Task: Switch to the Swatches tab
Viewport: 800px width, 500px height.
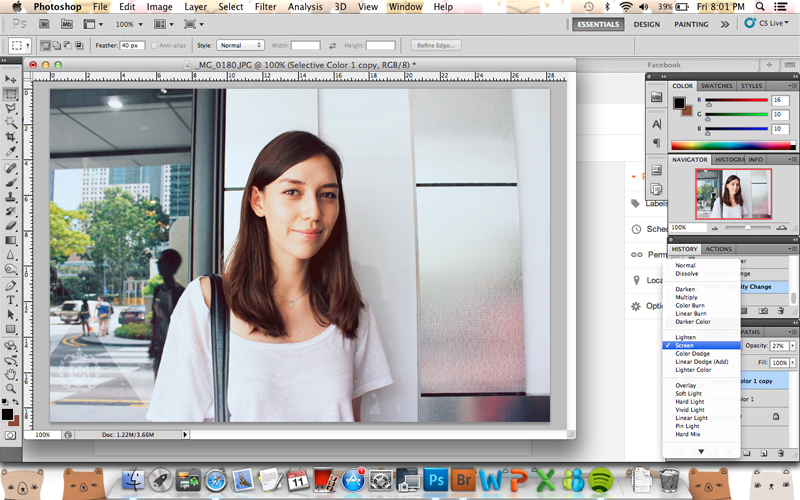Action: click(x=716, y=86)
